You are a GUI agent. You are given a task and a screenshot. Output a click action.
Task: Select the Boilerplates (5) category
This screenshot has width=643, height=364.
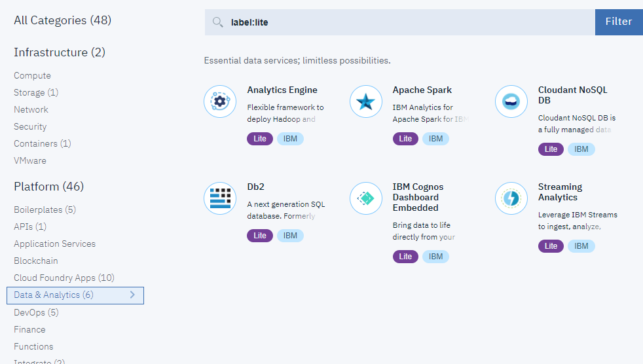pyautogui.click(x=45, y=209)
